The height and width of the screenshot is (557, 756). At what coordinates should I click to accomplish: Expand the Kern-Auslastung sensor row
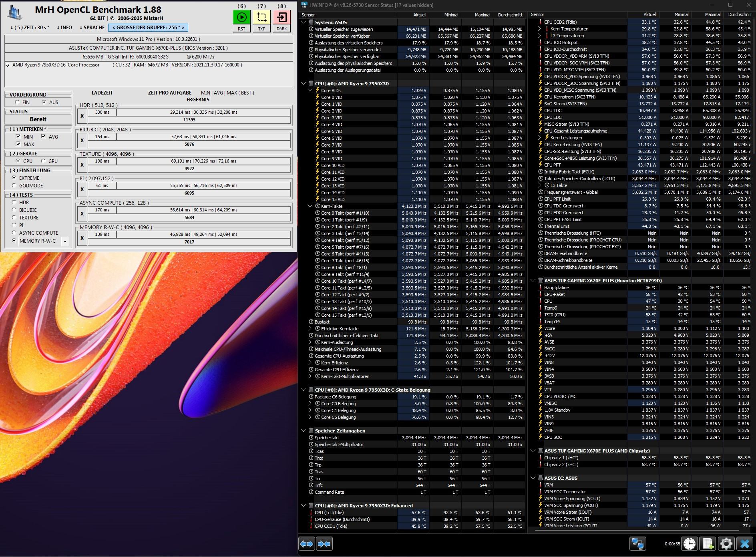click(310, 342)
